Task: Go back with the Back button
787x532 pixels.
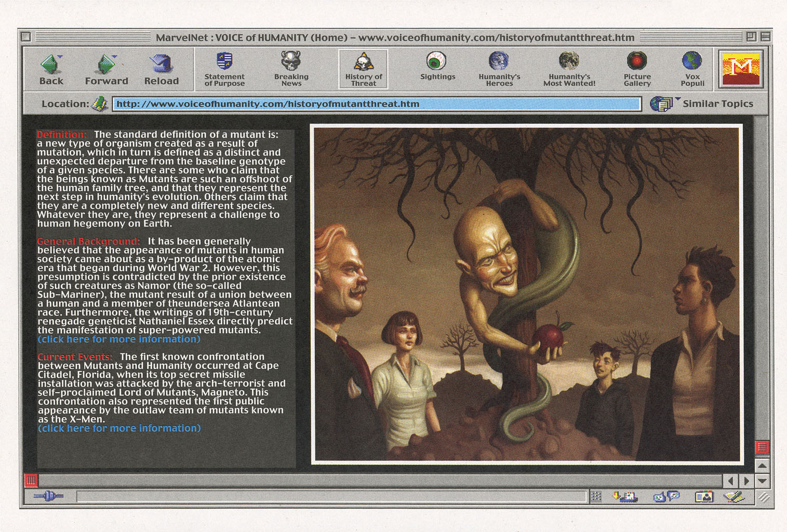Action: click(51, 69)
